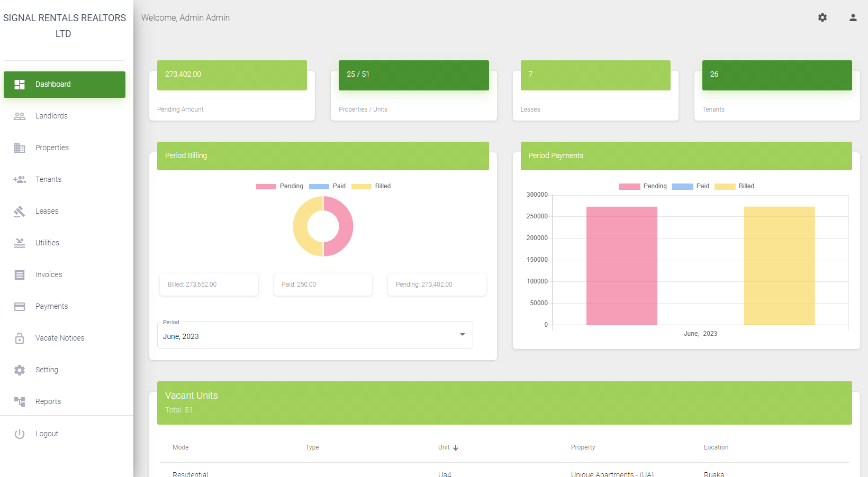Click the Utilities pool icon

coord(20,243)
